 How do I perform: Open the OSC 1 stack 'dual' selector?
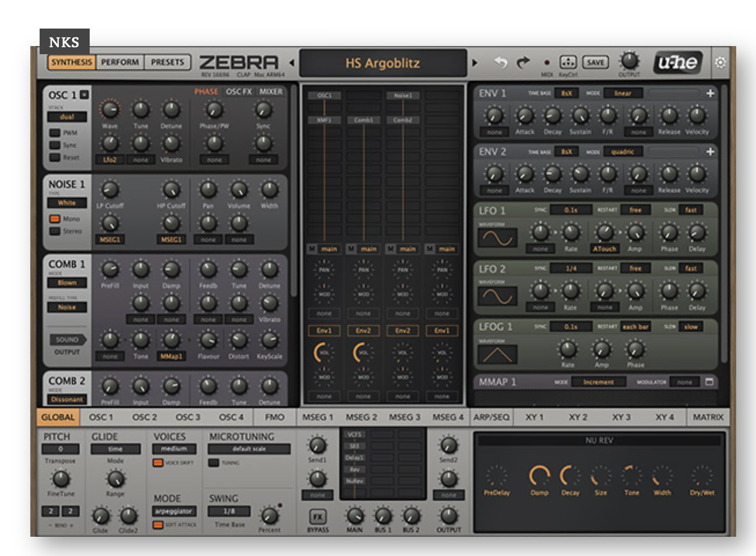coord(67,117)
